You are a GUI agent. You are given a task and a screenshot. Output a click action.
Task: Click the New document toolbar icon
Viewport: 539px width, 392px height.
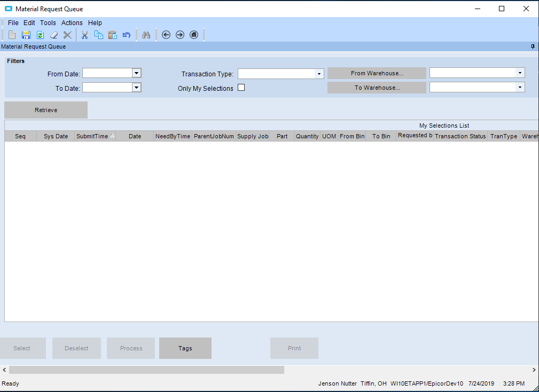click(x=12, y=35)
